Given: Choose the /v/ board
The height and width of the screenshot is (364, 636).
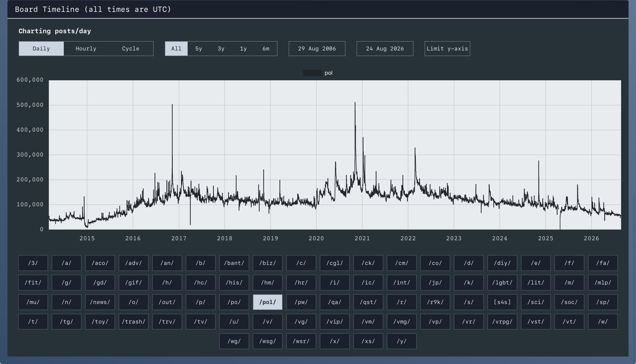Looking at the screenshot, I should [268, 321].
